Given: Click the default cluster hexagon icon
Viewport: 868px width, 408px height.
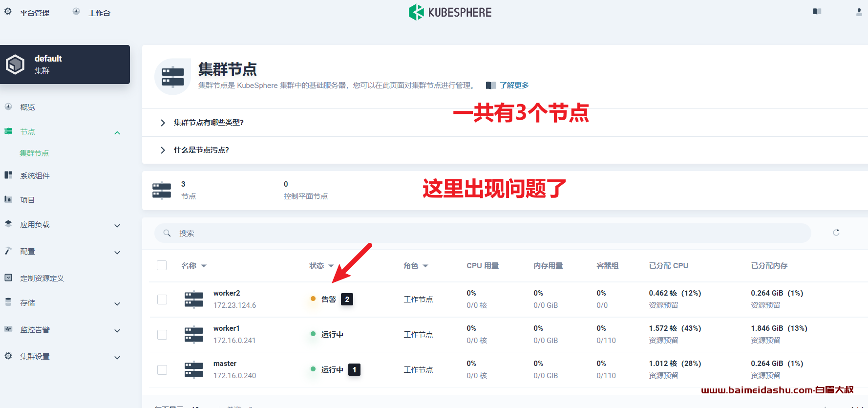Looking at the screenshot, I should 15,64.
